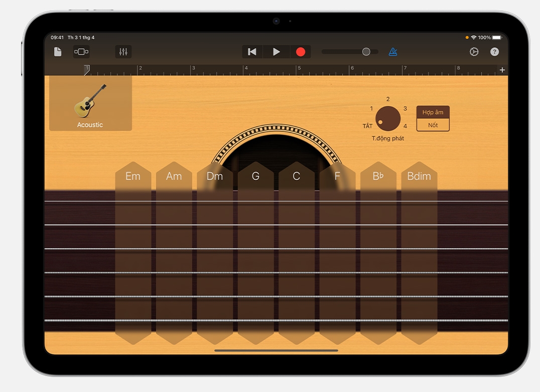Viewport: 540px width, 392px height.
Task: Set Autoplay knob to position 2
Action: point(388,100)
